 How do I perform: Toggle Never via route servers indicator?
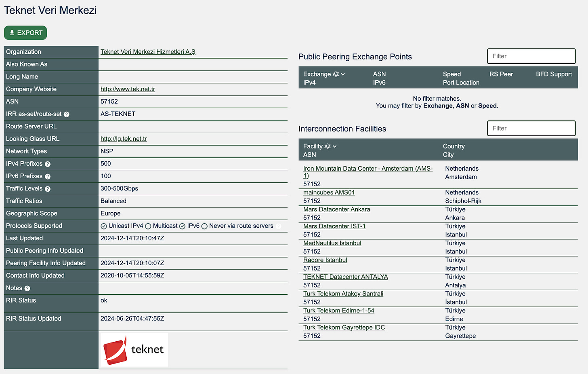coord(204,226)
